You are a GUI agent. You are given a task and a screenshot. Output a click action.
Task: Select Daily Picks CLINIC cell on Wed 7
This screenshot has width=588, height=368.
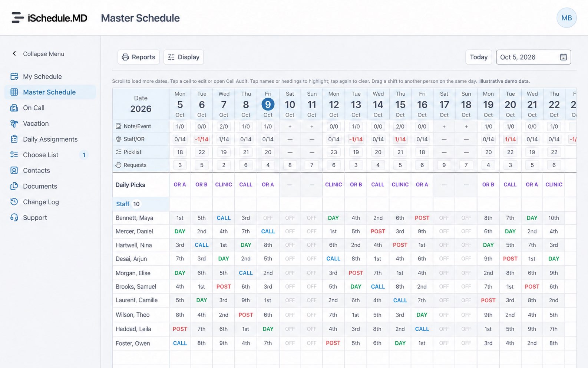224,184
